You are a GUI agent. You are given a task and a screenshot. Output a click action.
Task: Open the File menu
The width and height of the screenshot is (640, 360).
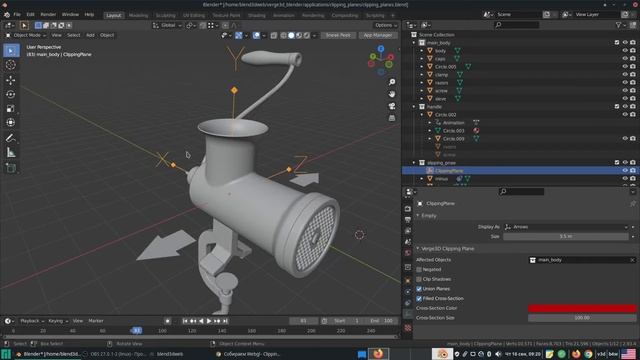pyautogui.click(x=17, y=14)
